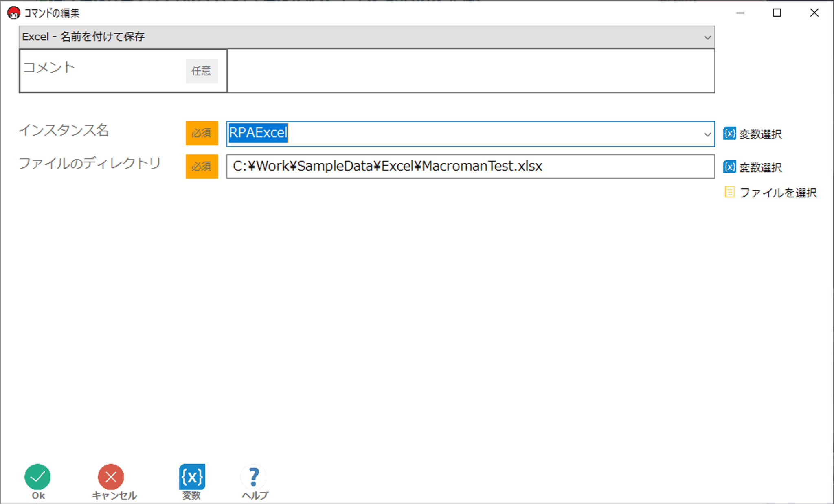Click 変数選択 icon beside file directory
The image size is (834, 504).
[729, 167]
